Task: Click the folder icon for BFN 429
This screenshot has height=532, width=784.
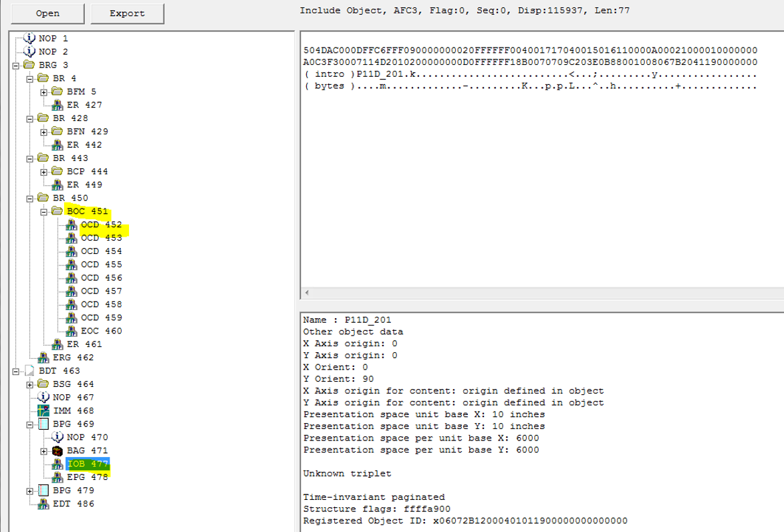Action: [x=57, y=132]
